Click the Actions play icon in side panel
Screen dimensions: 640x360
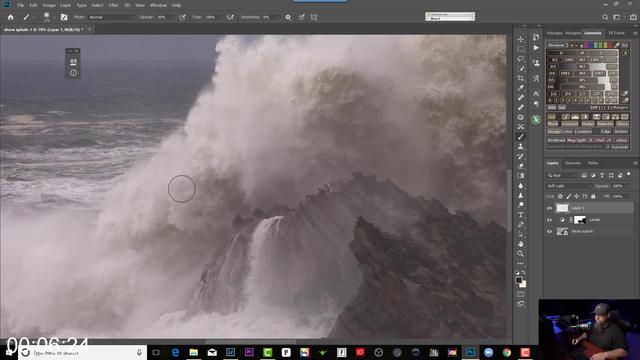[x=536, y=48]
